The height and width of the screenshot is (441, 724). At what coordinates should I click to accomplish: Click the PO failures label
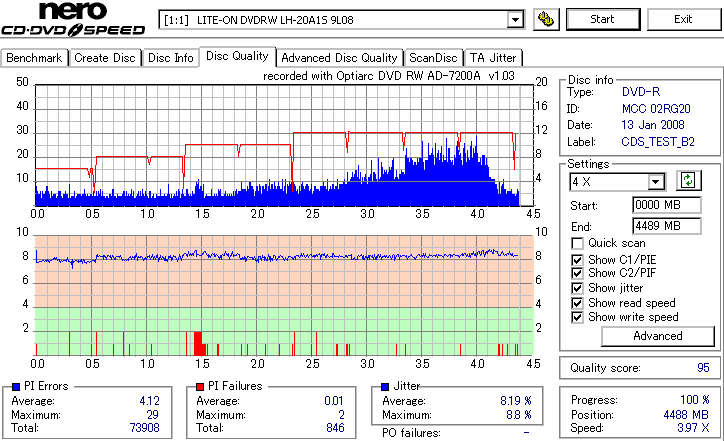[411, 433]
